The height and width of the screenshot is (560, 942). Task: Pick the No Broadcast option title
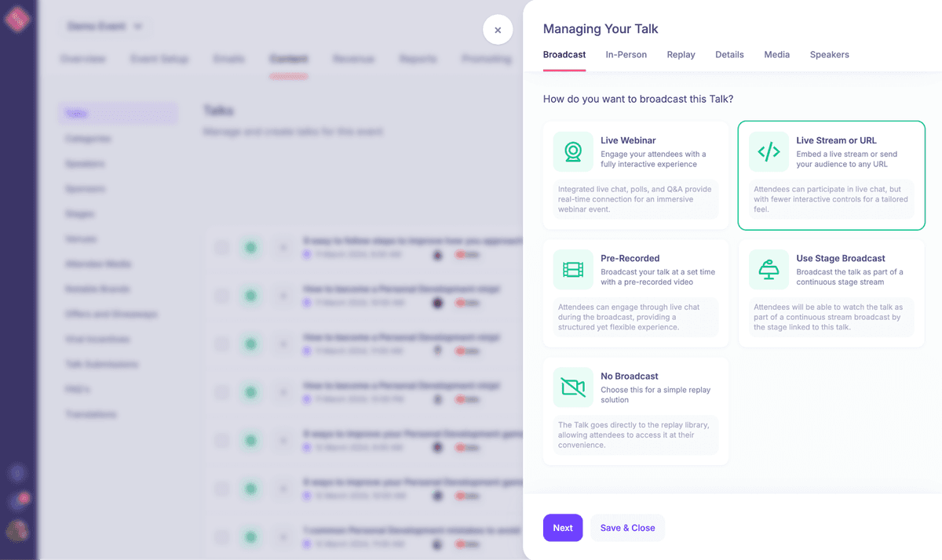[x=629, y=376]
